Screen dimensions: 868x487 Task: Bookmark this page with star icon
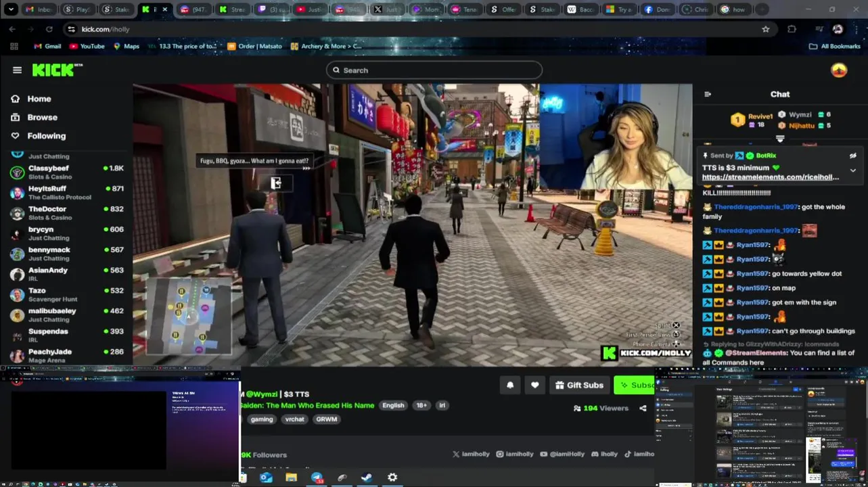[x=765, y=29]
